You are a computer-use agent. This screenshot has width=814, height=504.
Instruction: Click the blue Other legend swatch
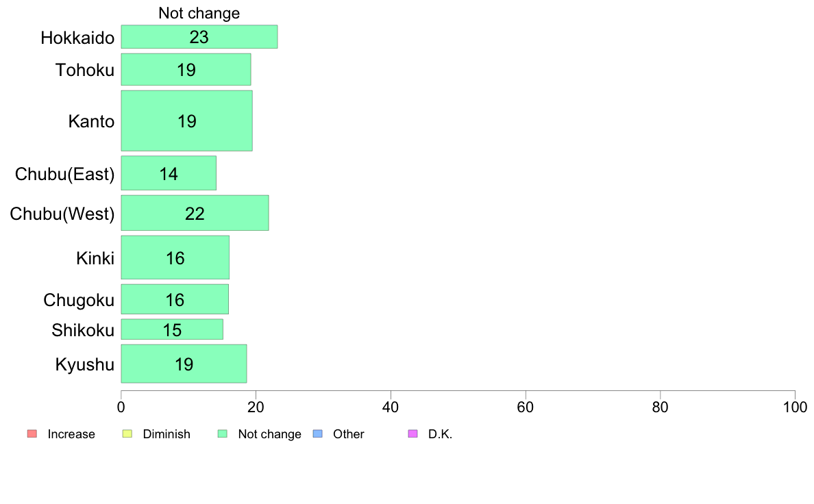click(318, 434)
